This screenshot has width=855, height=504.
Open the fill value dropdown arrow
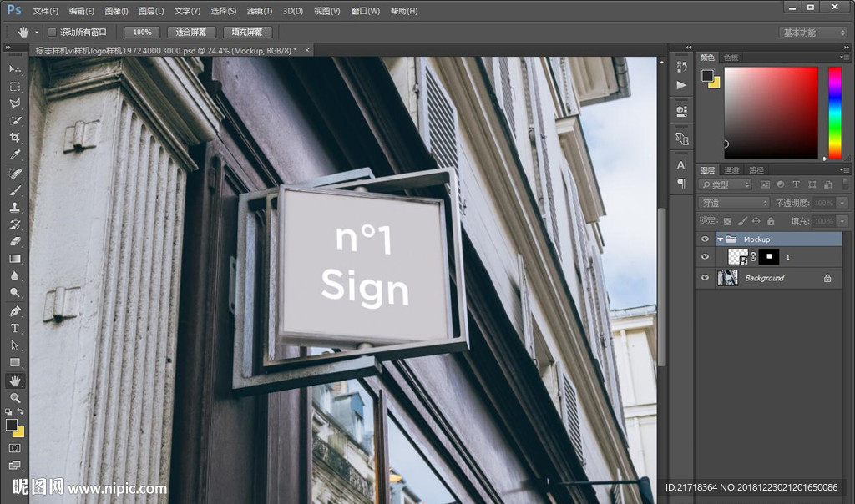click(842, 221)
